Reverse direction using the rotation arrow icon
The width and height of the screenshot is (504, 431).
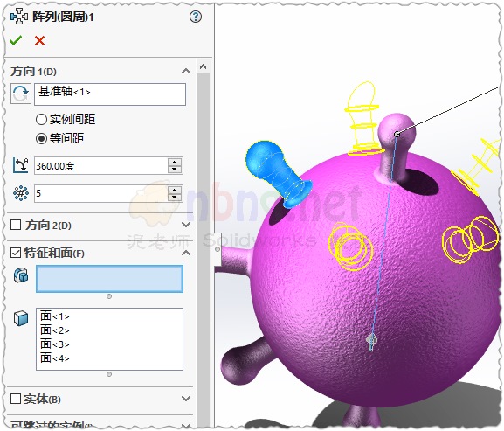[x=21, y=94]
